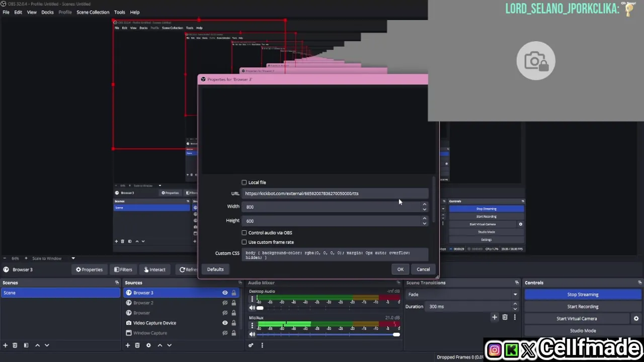Image resolution: width=644 pixels, height=362 pixels.
Task: Open source properties gear in Sources toolbar
Action: [x=148, y=345]
